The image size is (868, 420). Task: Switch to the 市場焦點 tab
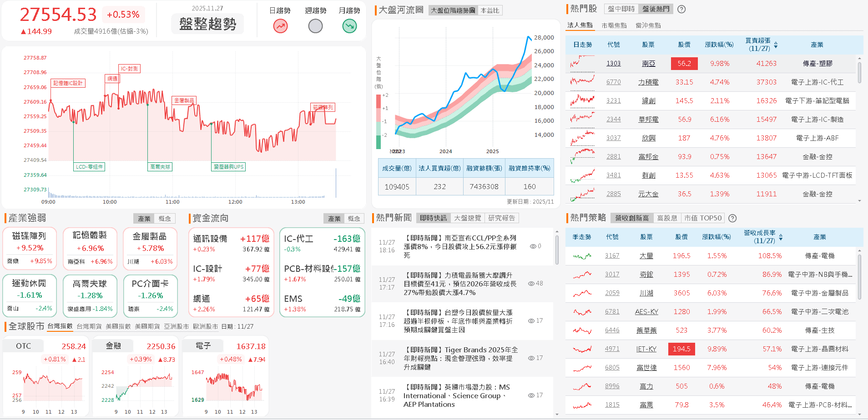click(x=613, y=25)
